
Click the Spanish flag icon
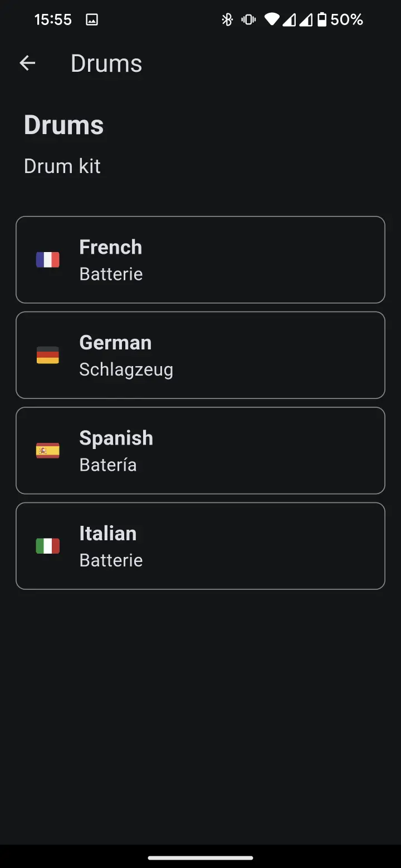[48, 451]
